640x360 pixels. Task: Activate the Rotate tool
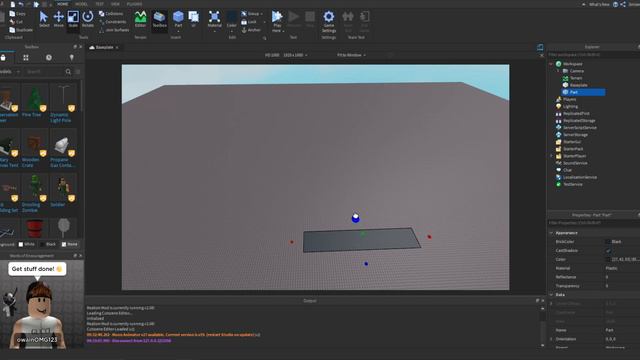pos(88,19)
